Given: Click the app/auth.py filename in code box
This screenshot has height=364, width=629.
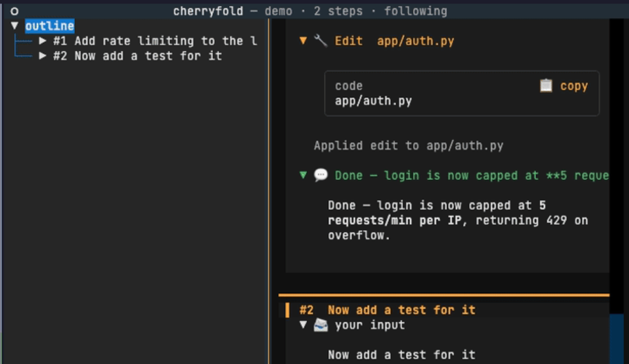Looking at the screenshot, I should (374, 101).
